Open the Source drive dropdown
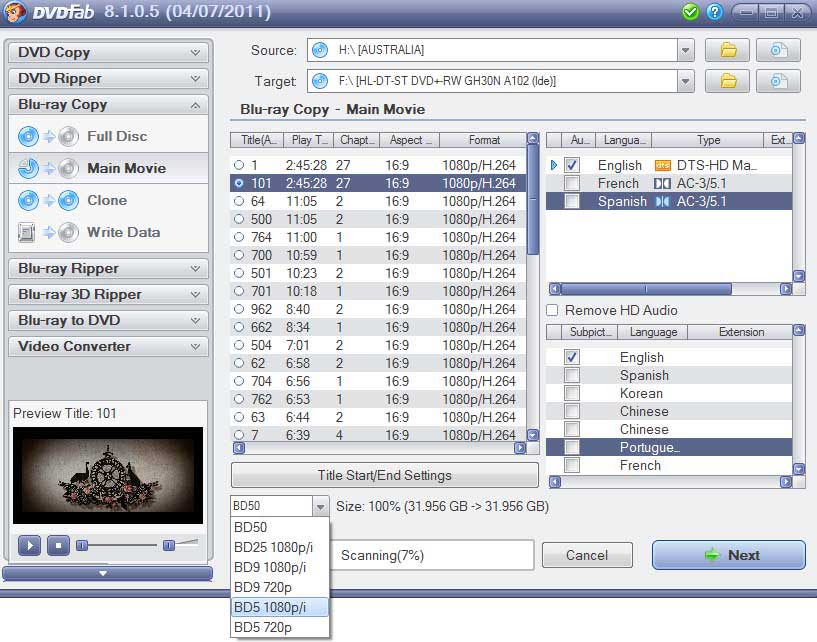 [x=686, y=51]
